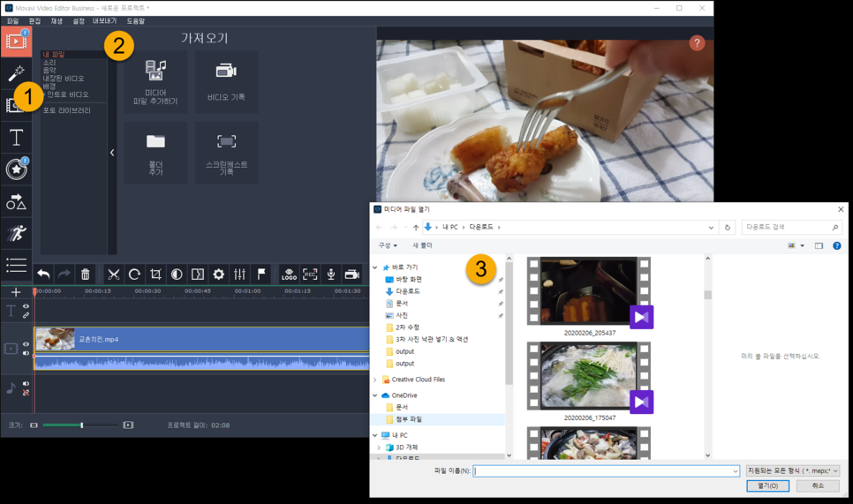Add a track with the plus icon
Screen dimensions: 853x504
(x=16, y=292)
